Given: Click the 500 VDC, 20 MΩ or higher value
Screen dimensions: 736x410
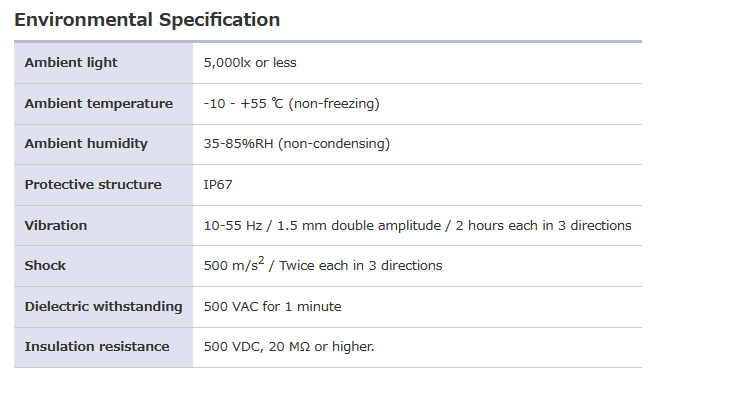Looking at the screenshot, I should (289, 347).
